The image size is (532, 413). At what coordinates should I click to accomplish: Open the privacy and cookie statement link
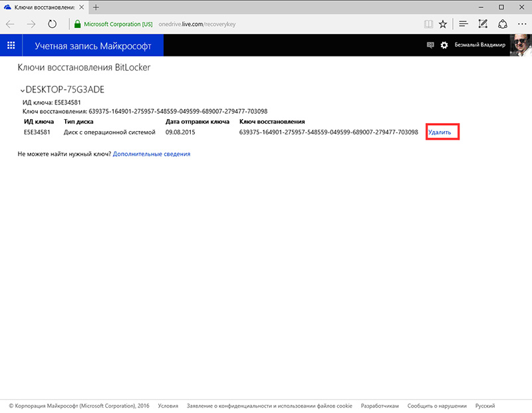pyautogui.click(x=269, y=406)
